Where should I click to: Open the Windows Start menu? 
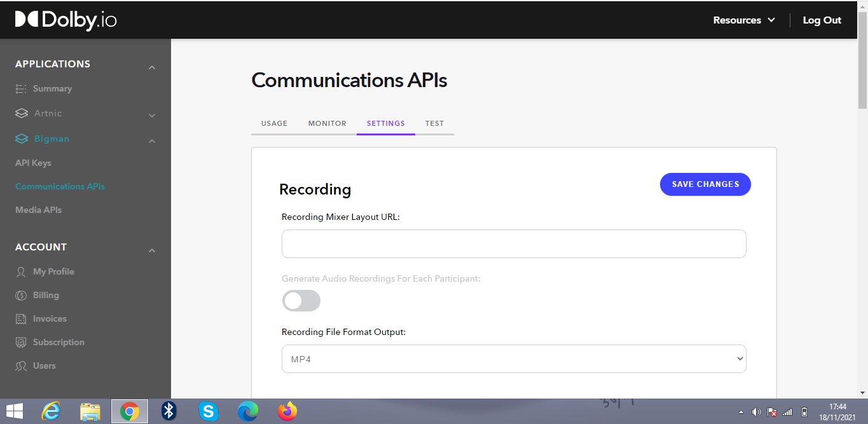point(14,411)
